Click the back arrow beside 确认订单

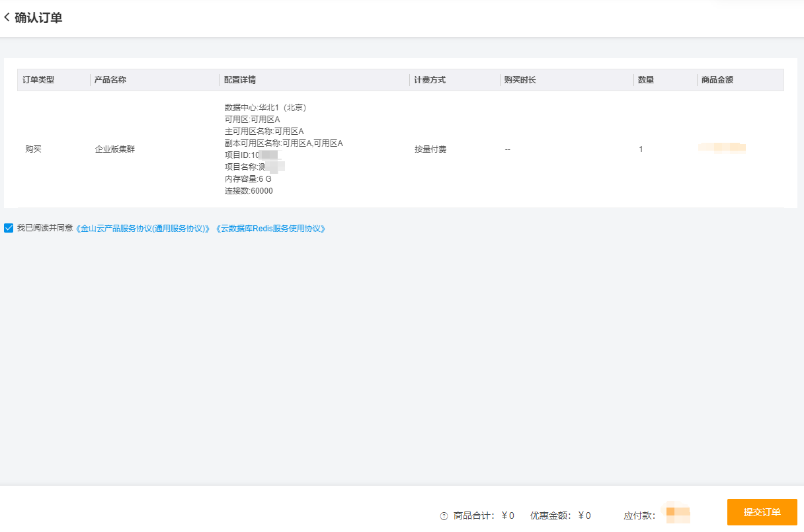pyautogui.click(x=7, y=18)
